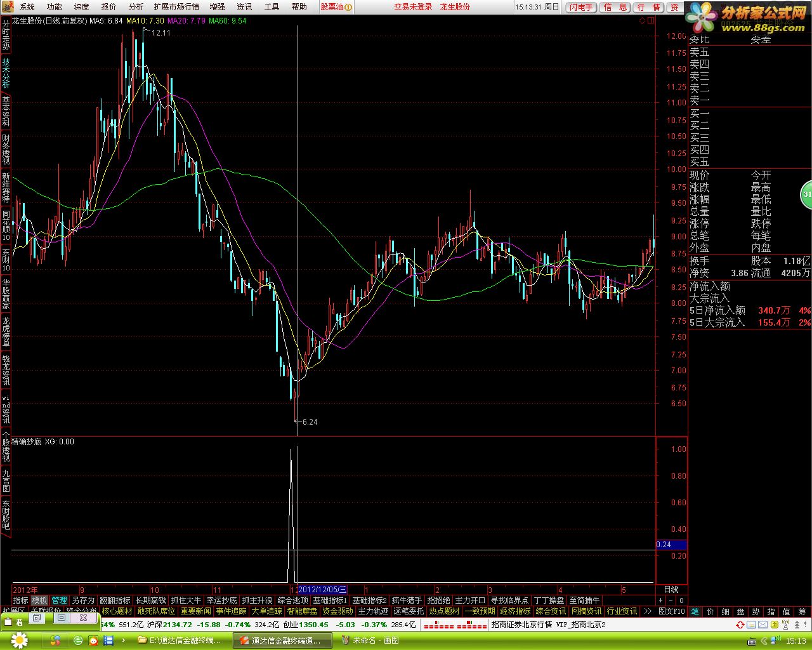Click the 招商证券北京行情 status text
The image size is (812, 650).
pyautogui.click(x=521, y=624)
